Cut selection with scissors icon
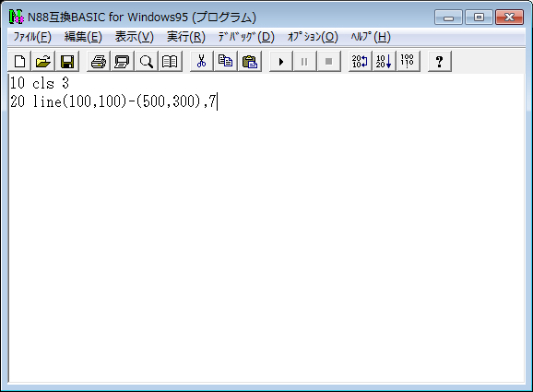This screenshot has width=533, height=392. 202,62
